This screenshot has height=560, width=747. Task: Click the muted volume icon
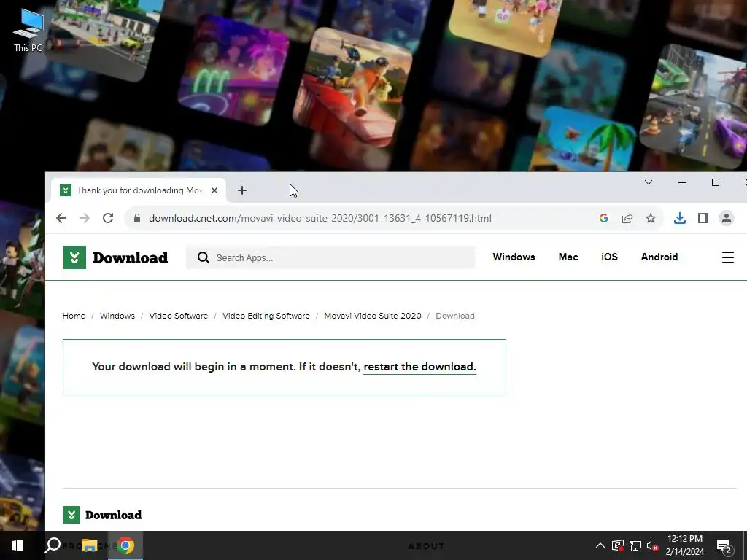click(653, 545)
